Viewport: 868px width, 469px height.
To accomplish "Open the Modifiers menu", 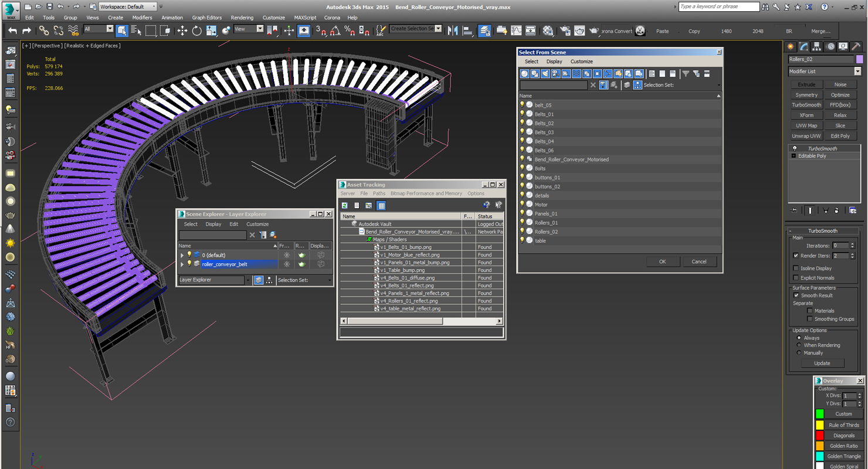I will click(x=142, y=18).
